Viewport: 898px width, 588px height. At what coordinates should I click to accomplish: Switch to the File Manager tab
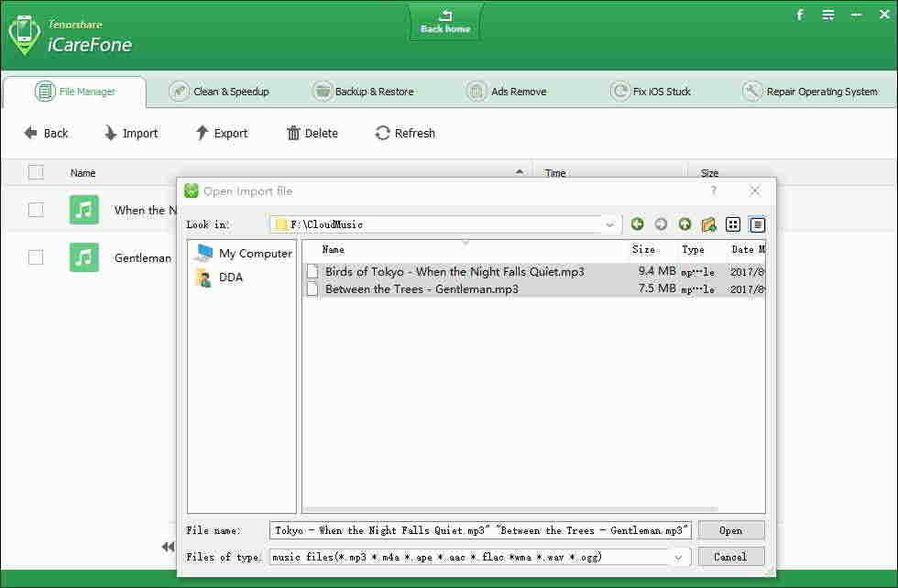[x=74, y=92]
